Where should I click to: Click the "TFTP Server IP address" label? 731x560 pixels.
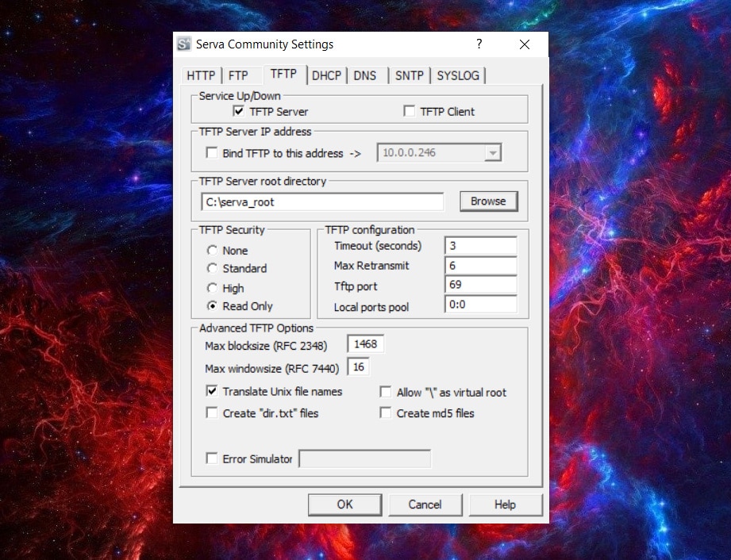(x=255, y=132)
